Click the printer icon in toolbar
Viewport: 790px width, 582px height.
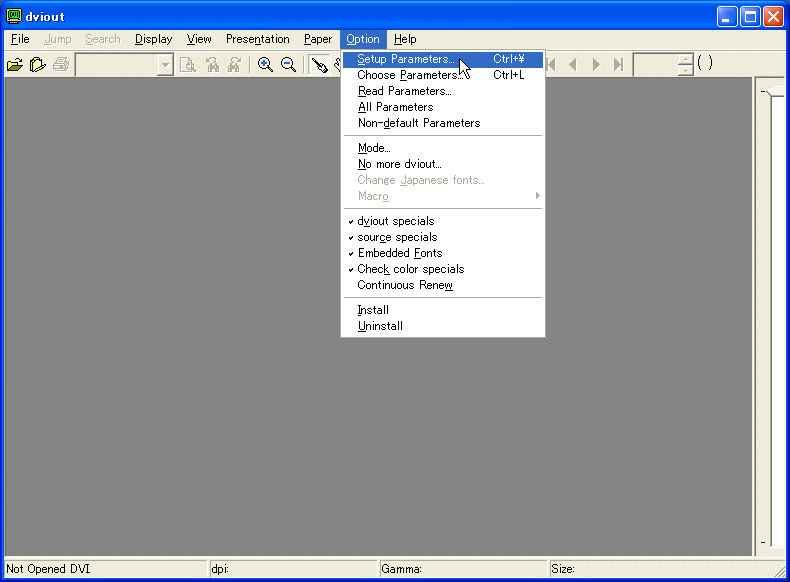pyautogui.click(x=61, y=65)
